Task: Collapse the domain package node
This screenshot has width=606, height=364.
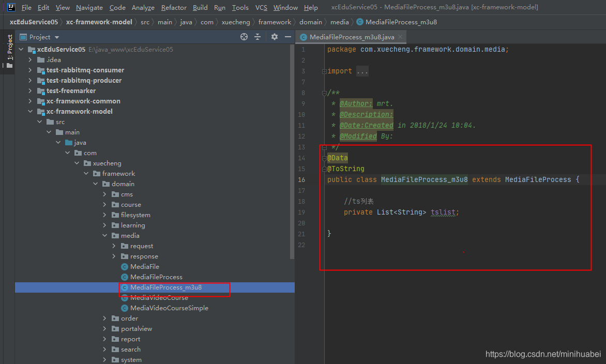Action: click(96, 184)
